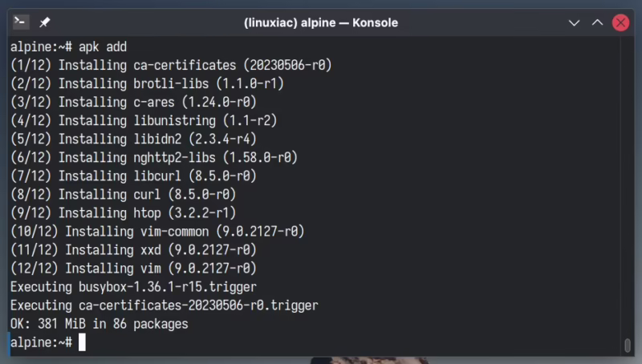Viewport: 642px width, 364px height.
Task: Maximize the Konsole window
Action: pos(597,22)
